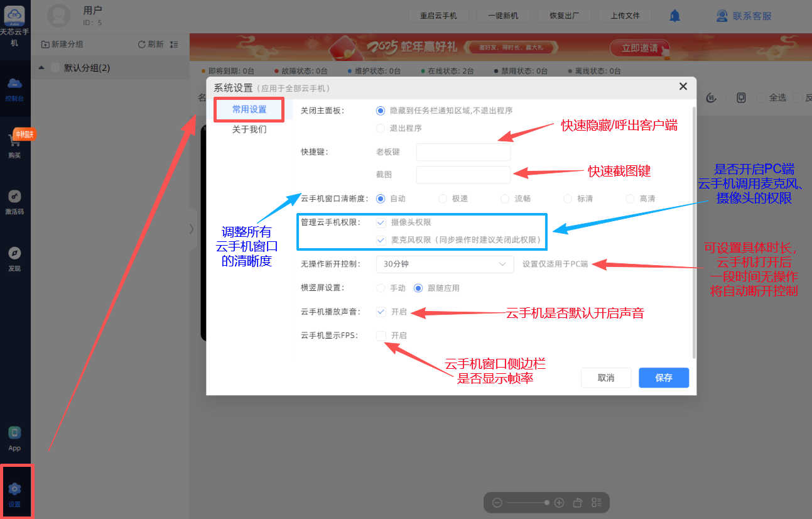Viewport: 812px width, 519px height.
Task: Open the 发现 compass icon
Action: pyautogui.click(x=14, y=253)
